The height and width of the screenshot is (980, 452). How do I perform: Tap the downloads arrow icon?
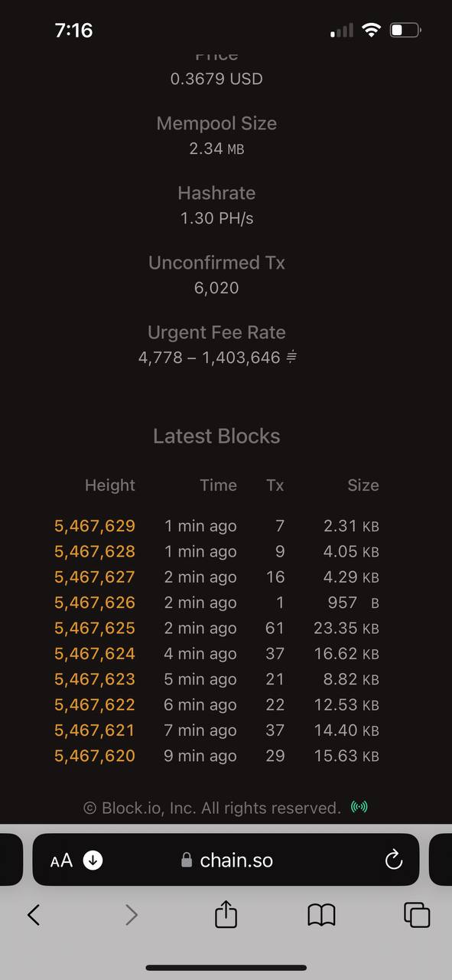coord(93,860)
